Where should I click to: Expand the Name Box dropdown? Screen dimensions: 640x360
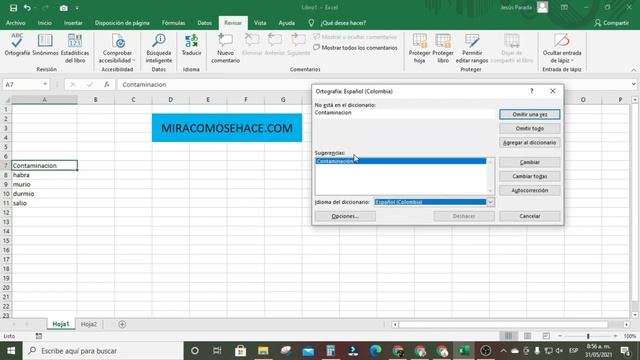45,84
